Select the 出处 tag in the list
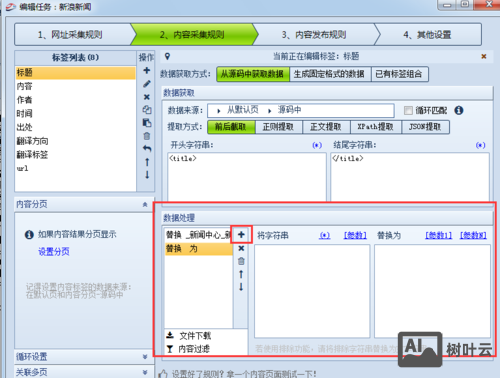Image resolution: width=500 pixels, height=378 pixels. 75,127
